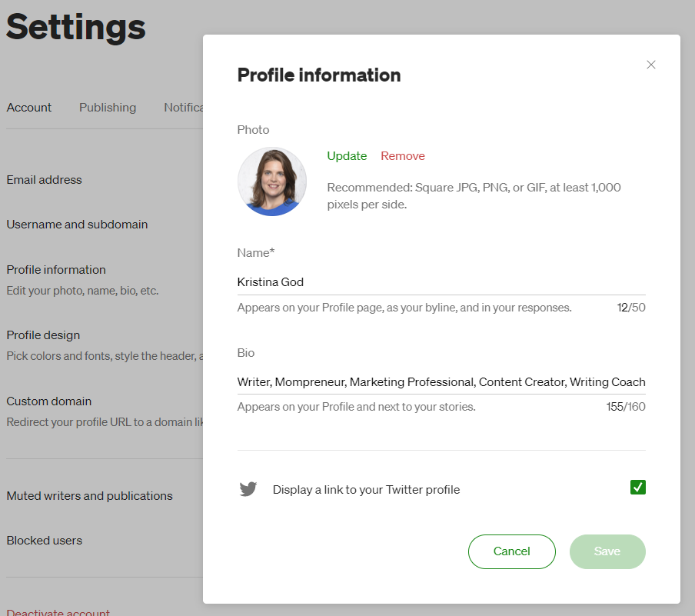The image size is (695, 616).
Task: Close the Profile information dialog
Action: [650, 65]
